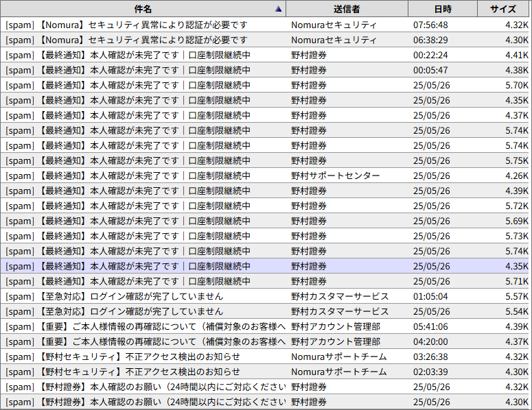Image resolution: width=532 pixels, height=410 pixels.
Task: Click sender 野村カスタマーサービス in 01:05:04 row
Action: point(340,296)
